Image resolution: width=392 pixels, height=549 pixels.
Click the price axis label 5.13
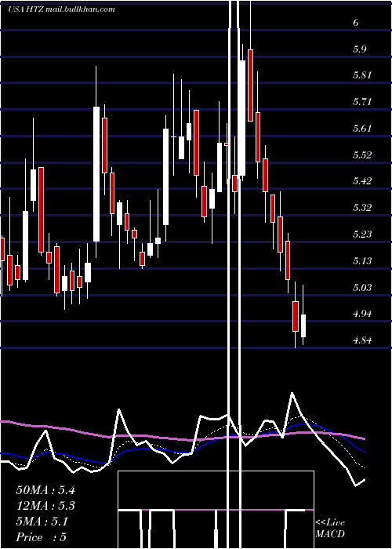(361, 261)
